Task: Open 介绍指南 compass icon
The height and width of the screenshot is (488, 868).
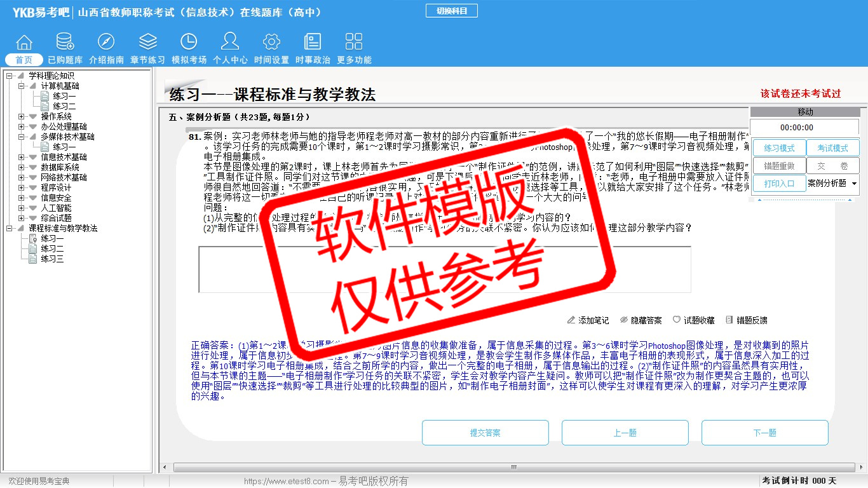Action: pos(106,43)
